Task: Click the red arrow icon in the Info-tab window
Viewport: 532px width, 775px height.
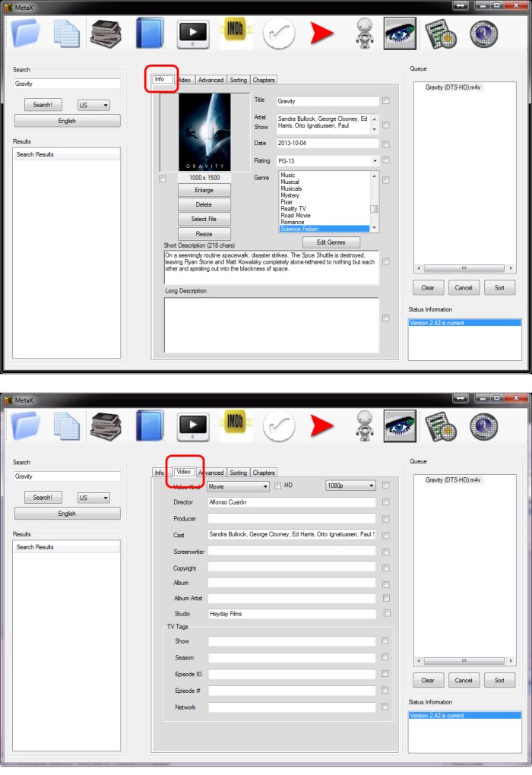Action: (x=322, y=33)
